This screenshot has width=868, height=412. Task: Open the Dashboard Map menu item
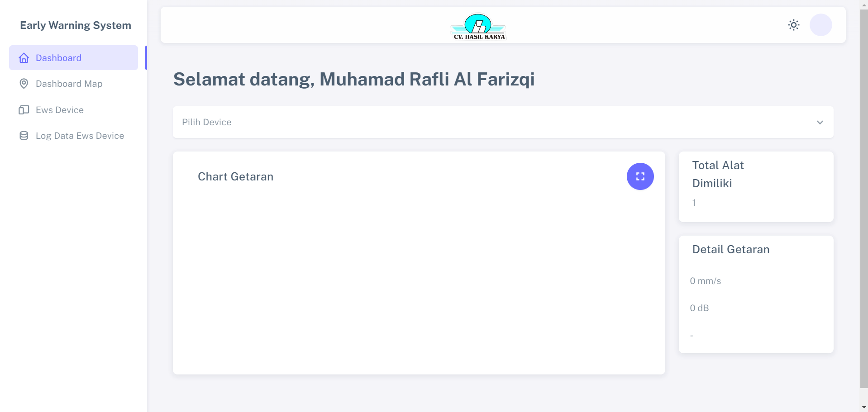69,84
